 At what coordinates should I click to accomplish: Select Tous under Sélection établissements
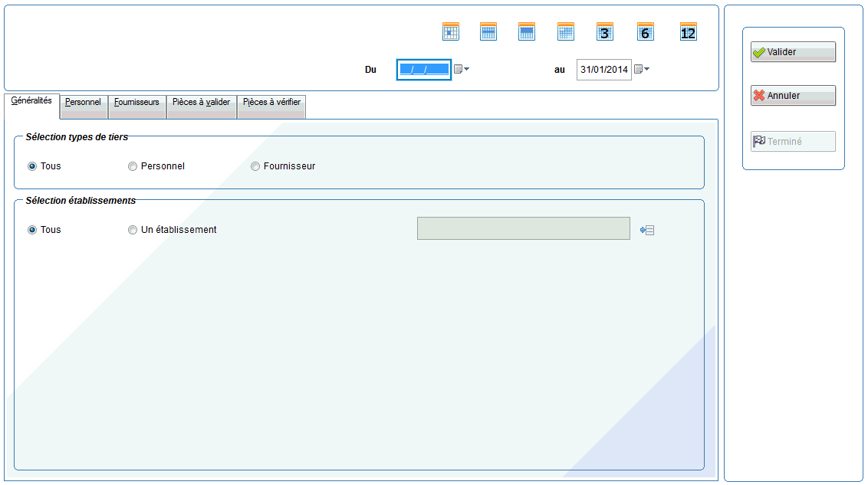point(32,230)
